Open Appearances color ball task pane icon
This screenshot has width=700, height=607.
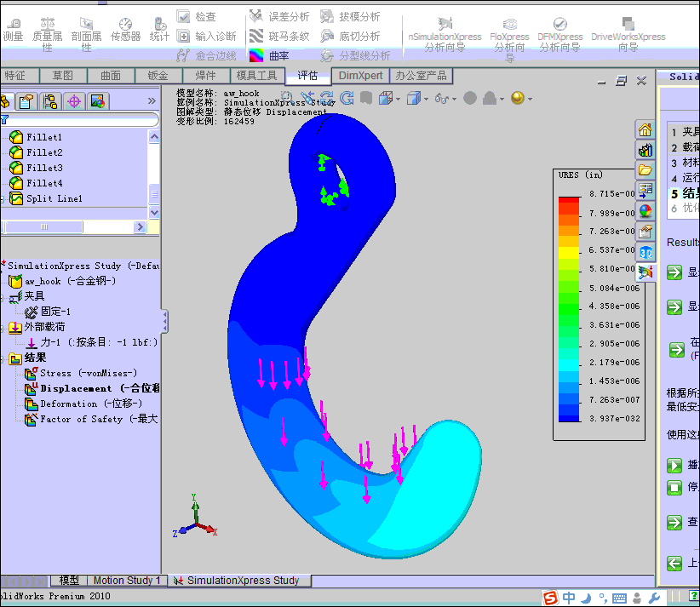[x=645, y=210]
